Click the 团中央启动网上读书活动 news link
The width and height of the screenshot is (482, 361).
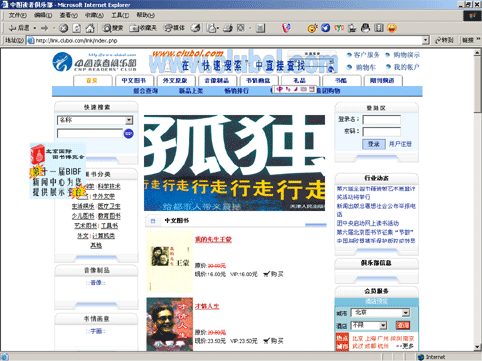(368, 223)
